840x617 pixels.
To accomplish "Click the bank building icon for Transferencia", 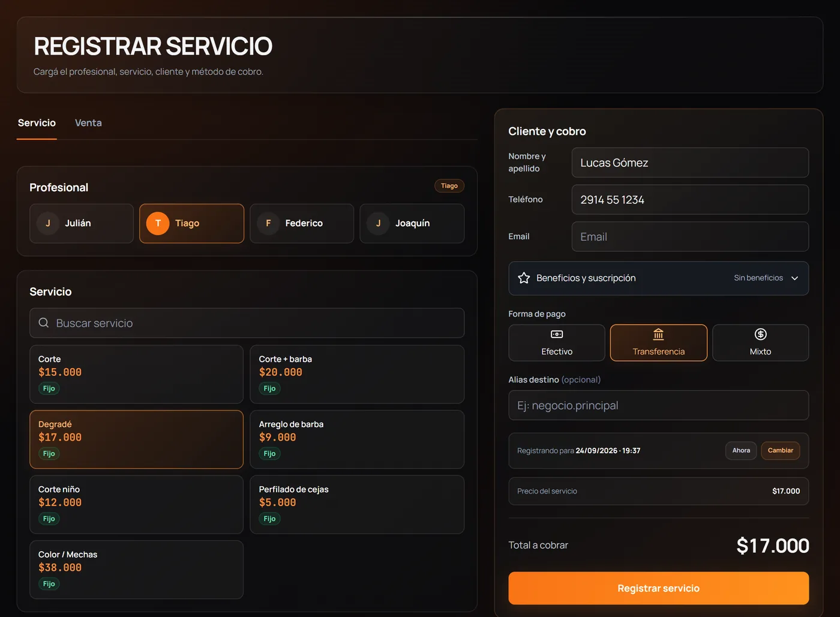I will [658, 334].
